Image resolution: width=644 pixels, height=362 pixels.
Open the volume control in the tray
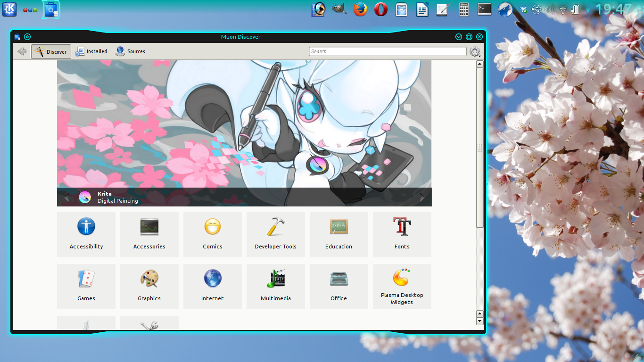coord(549,9)
